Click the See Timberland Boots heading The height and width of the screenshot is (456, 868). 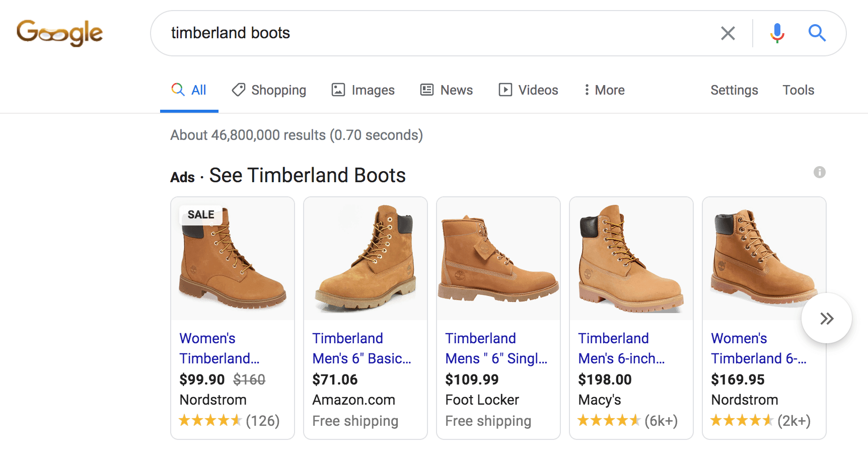[307, 176]
